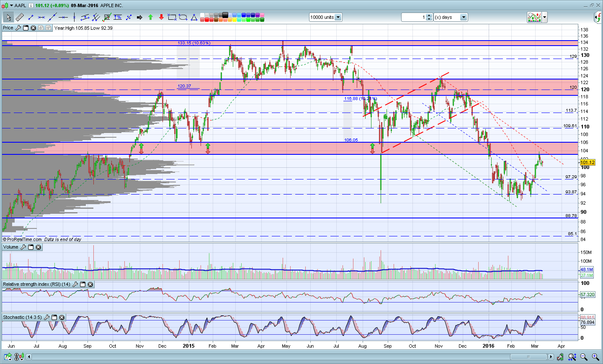This screenshot has width=603, height=364.
Task: Select the horizontal line tool
Action: [x=63, y=17]
